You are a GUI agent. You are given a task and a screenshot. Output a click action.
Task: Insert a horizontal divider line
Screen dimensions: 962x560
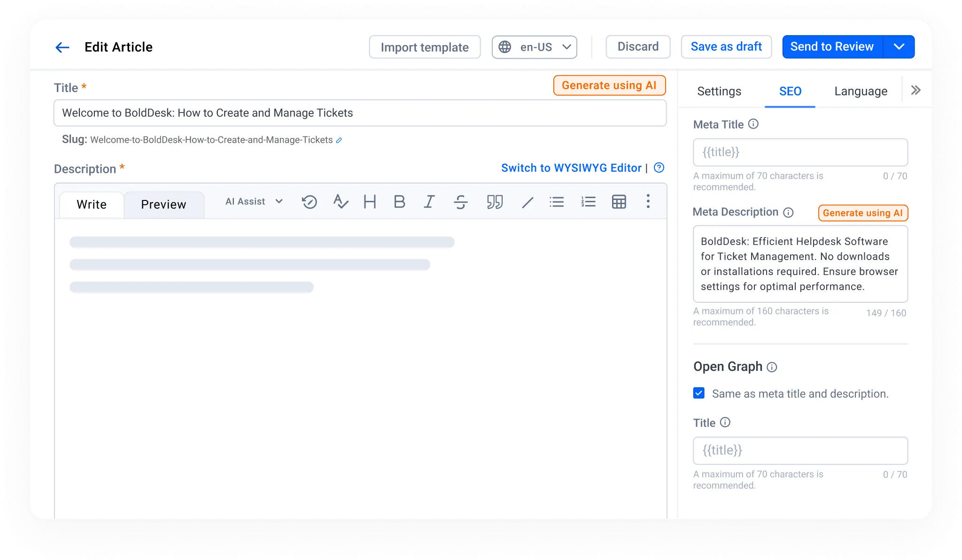[x=527, y=202]
